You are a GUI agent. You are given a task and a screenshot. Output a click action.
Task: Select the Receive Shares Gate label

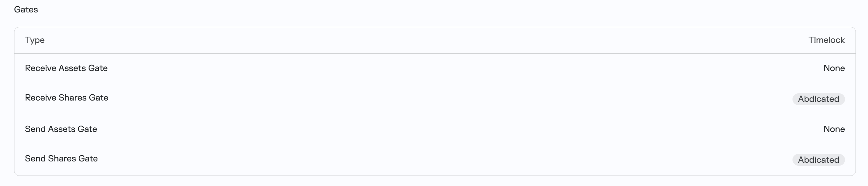pos(66,98)
